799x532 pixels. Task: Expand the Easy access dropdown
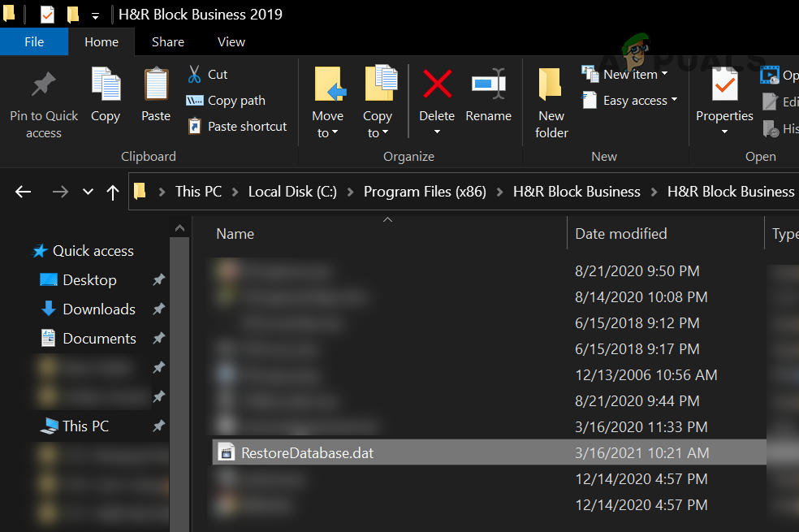[674, 99]
